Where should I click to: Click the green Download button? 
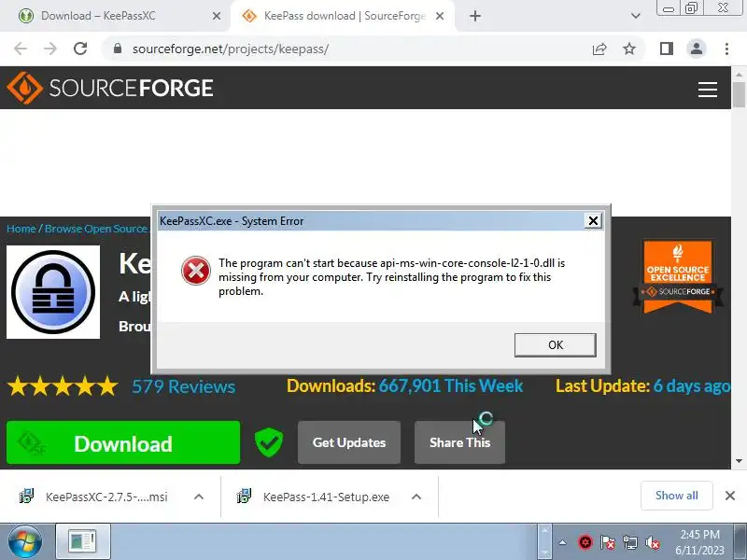pyautogui.click(x=123, y=442)
